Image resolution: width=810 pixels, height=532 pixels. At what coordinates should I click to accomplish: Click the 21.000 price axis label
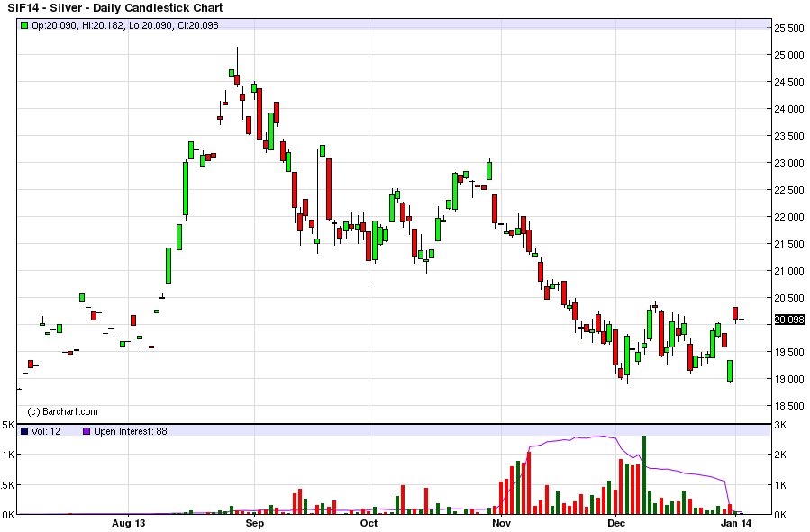point(789,271)
